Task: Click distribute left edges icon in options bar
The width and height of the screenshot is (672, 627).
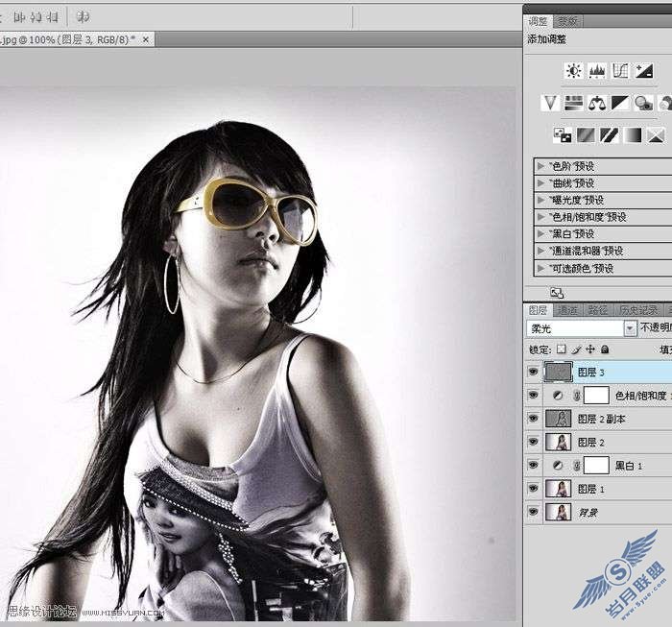Action: [x=20, y=17]
